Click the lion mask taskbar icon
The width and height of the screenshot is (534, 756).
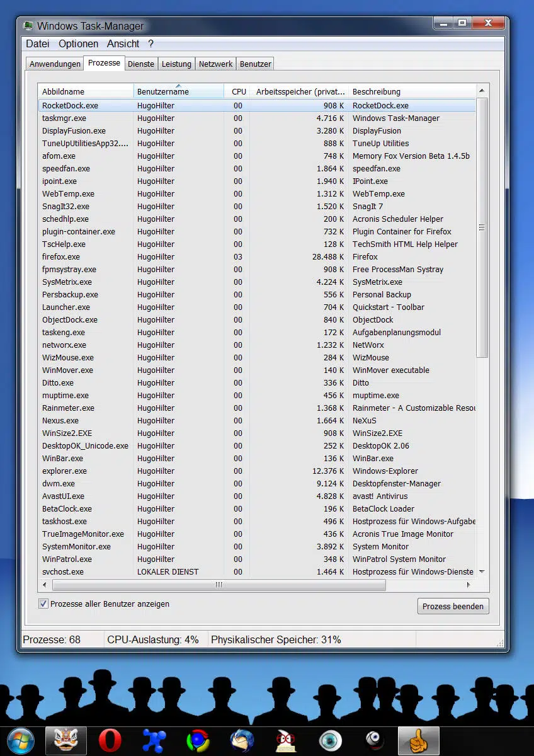coord(65,740)
